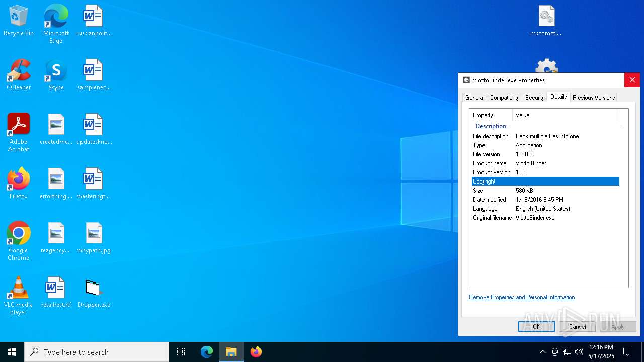Open Skype desktop shortcut
644x362 pixels.
(x=56, y=75)
